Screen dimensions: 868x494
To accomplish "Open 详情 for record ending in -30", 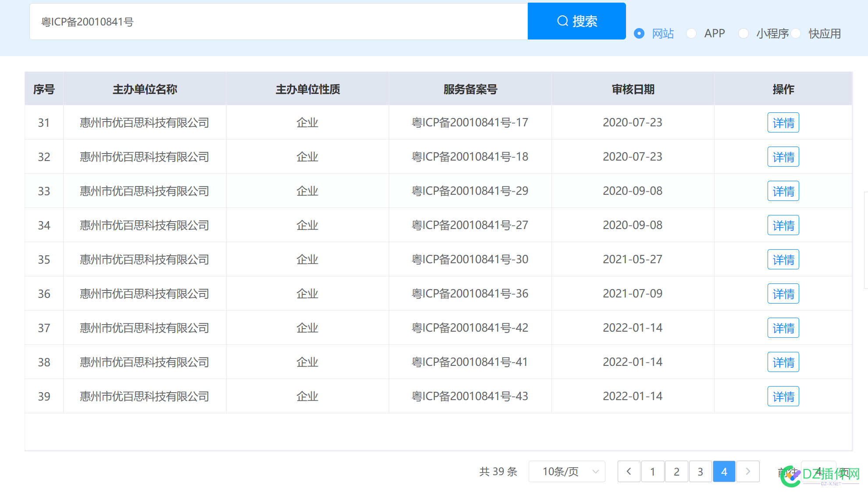I will pyautogui.click(x=783, y=259).
